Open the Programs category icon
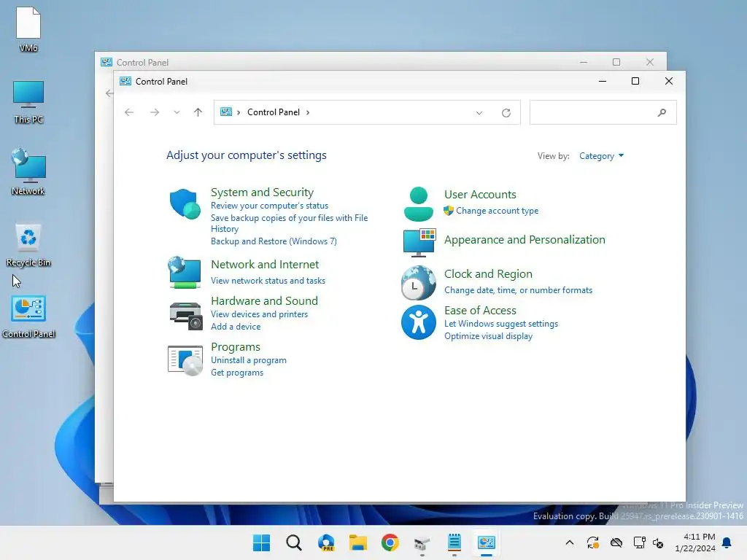Viewport: 747px width, 560px height. tap(185, 360)
